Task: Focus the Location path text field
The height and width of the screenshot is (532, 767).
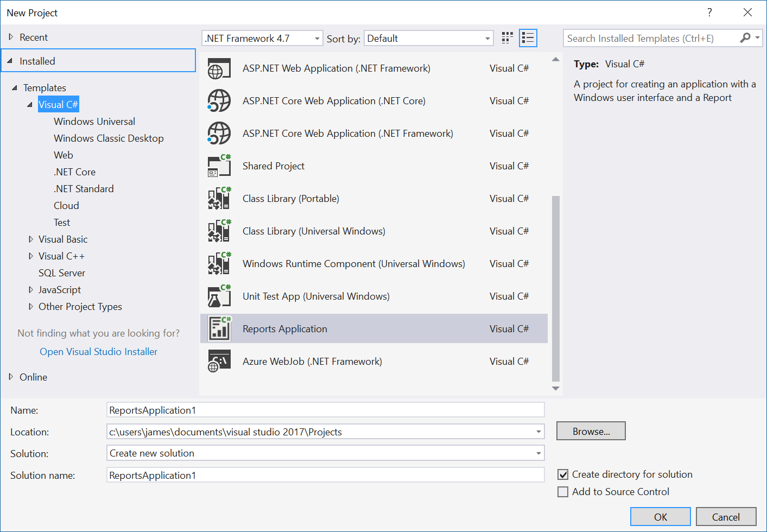Action: (x=320, y=432)
